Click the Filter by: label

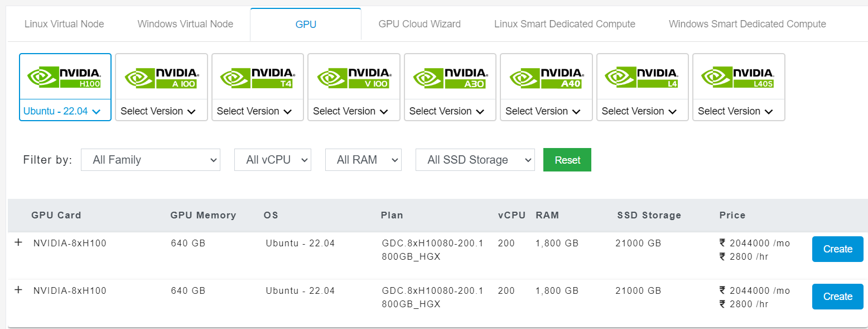point(47,160)
